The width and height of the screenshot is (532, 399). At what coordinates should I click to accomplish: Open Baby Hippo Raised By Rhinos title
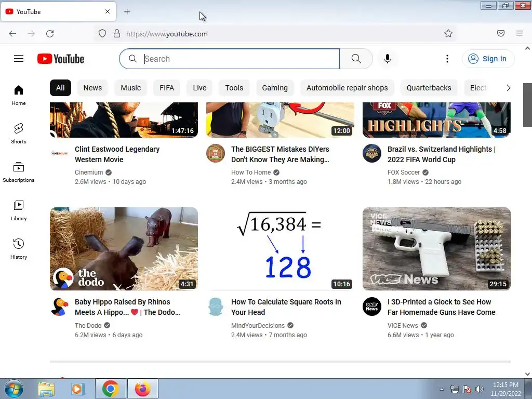tap(127, 307)
